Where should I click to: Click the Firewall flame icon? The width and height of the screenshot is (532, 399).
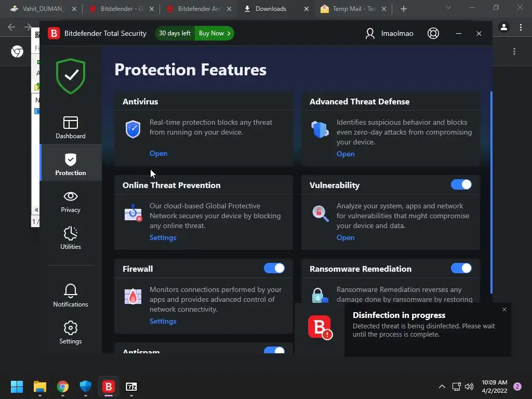pyautogui.click(x=133, y=297)
